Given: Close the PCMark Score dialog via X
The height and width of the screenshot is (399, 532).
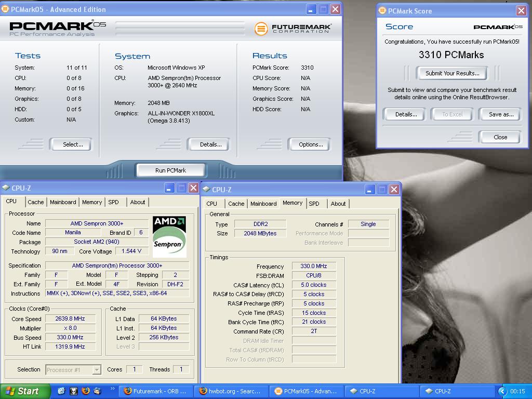Looking at the screenshot, I should tap(521, 10).
